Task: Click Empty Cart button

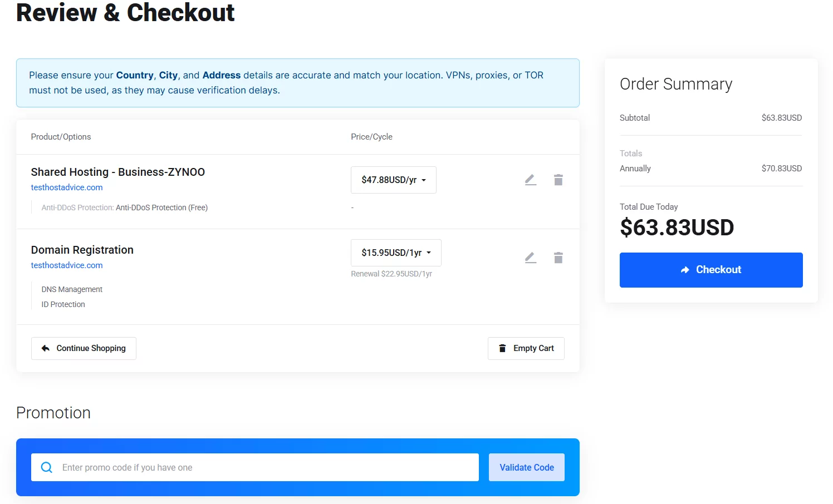Action: [526, 348]
